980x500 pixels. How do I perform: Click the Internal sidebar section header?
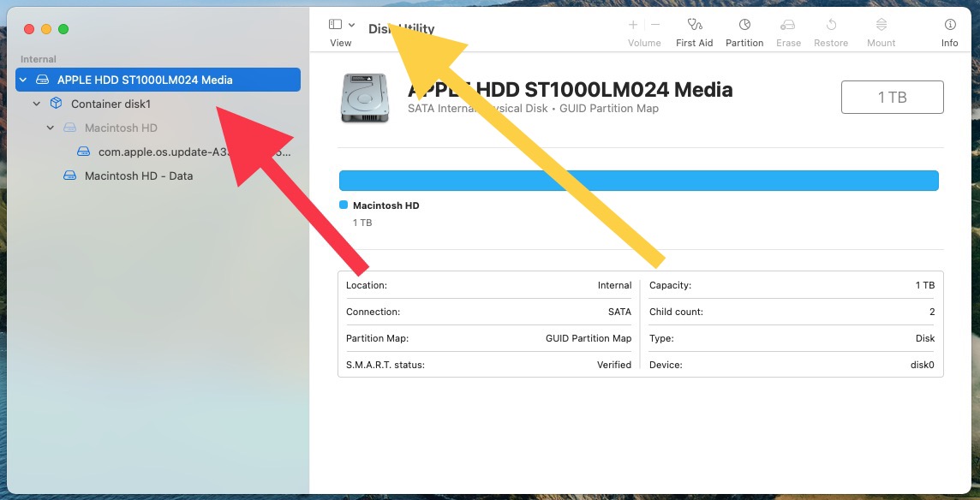click(39, 59)
